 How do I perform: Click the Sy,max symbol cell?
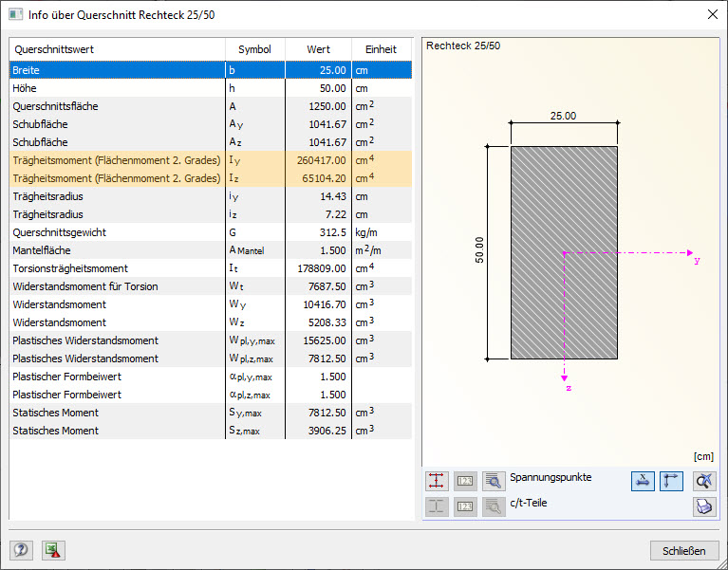click(x=255, y=413)
